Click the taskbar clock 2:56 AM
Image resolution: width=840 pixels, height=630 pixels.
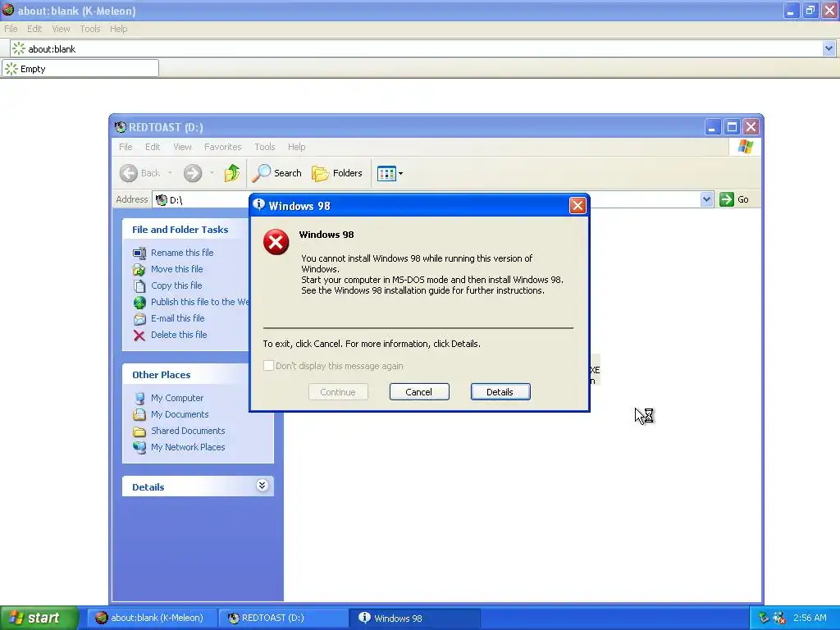[810, 618]
